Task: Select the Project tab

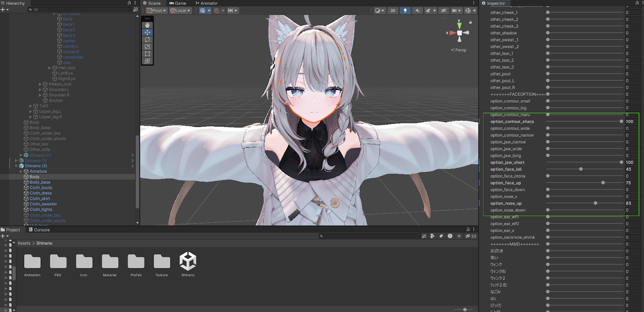Action: tap(10, 230)
